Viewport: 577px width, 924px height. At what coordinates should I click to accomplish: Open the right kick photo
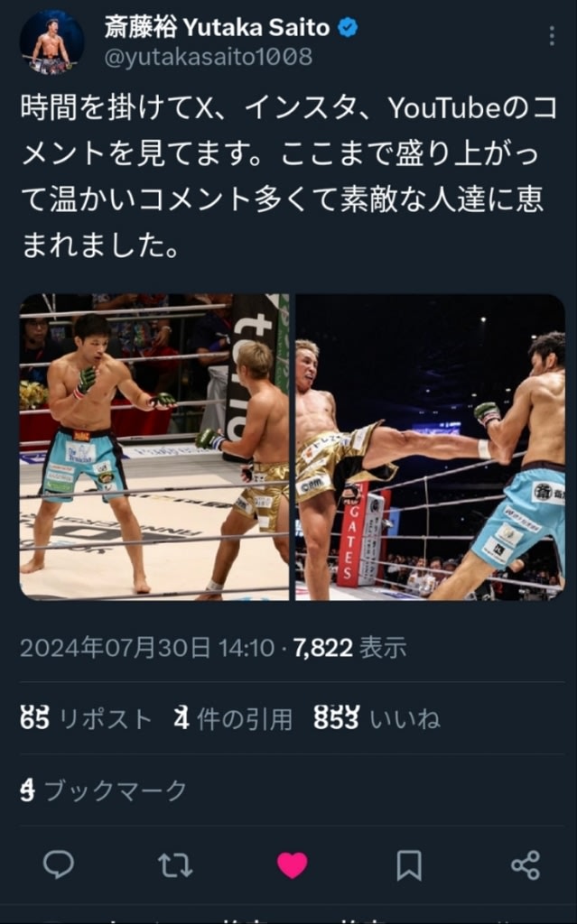pyautogui.click(x=430, y=447)
